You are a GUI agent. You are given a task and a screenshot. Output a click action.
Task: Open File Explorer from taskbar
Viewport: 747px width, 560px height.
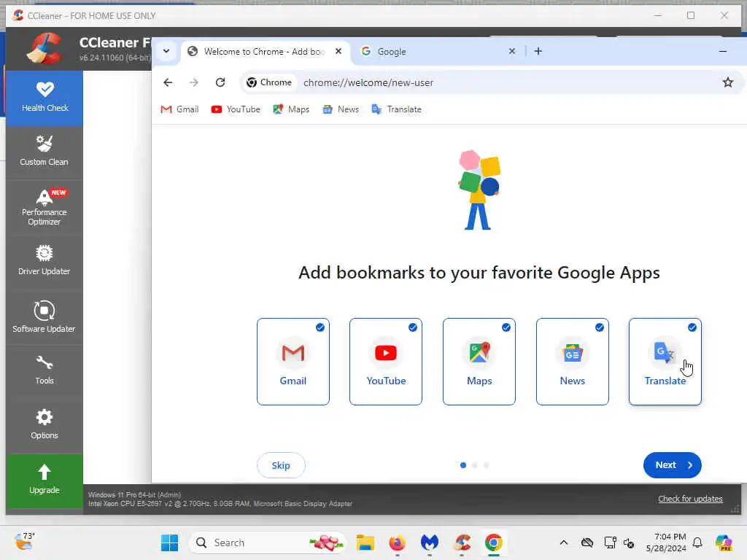click(365, 542)
